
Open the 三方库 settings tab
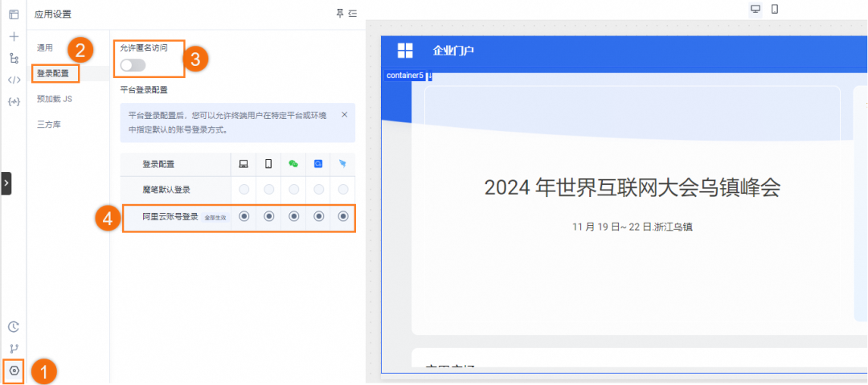click(49, 125)
